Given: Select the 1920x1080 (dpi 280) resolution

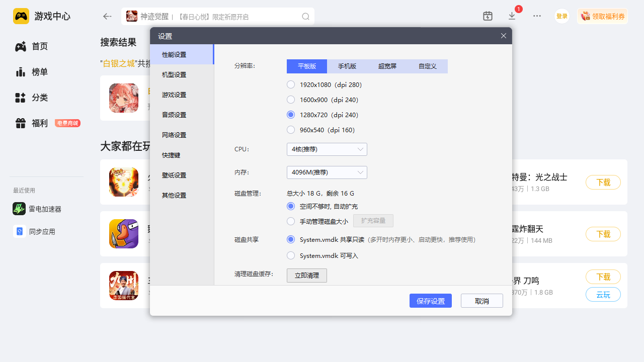Looking at the screenshot, I should [291, 84].
